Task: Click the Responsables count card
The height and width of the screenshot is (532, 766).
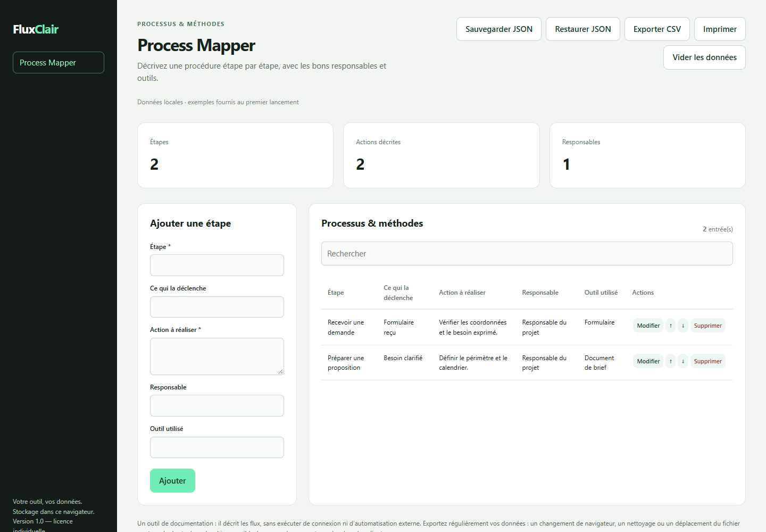Action: [647, 155]
